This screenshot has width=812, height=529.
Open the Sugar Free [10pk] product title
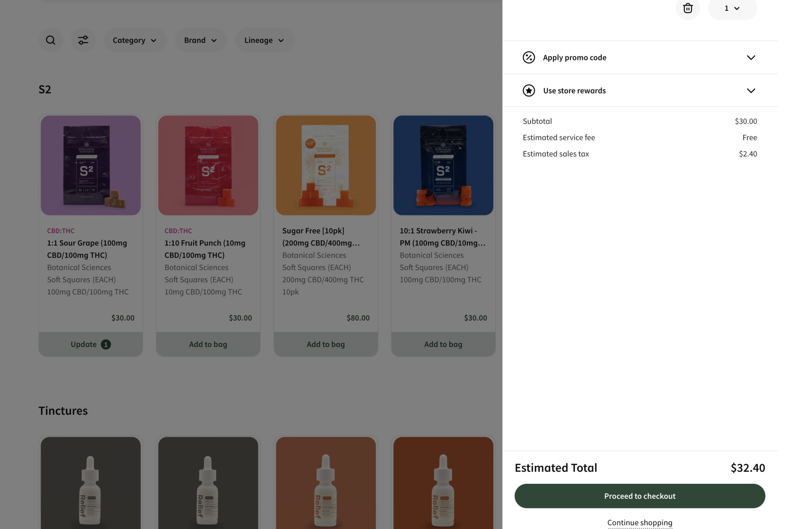pos(321,237)
